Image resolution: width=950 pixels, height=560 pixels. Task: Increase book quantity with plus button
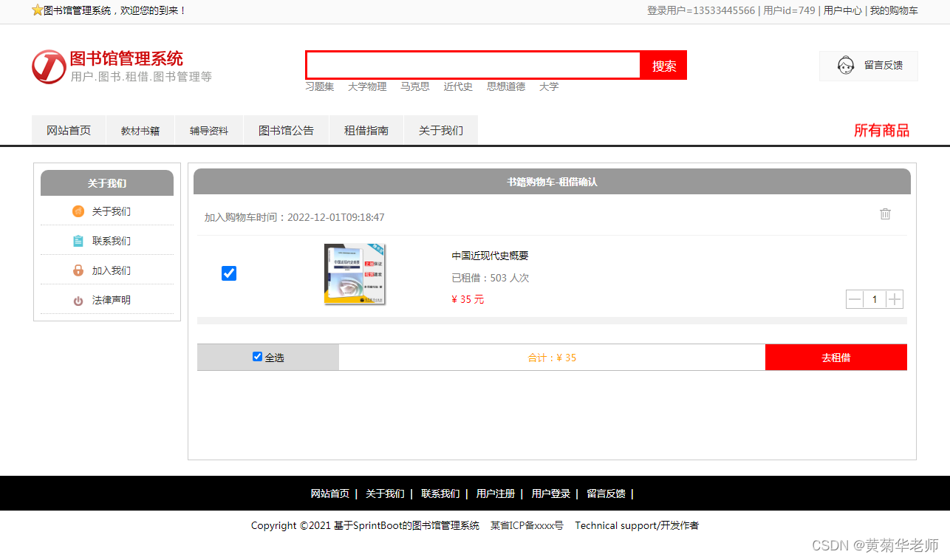[895, 298]
